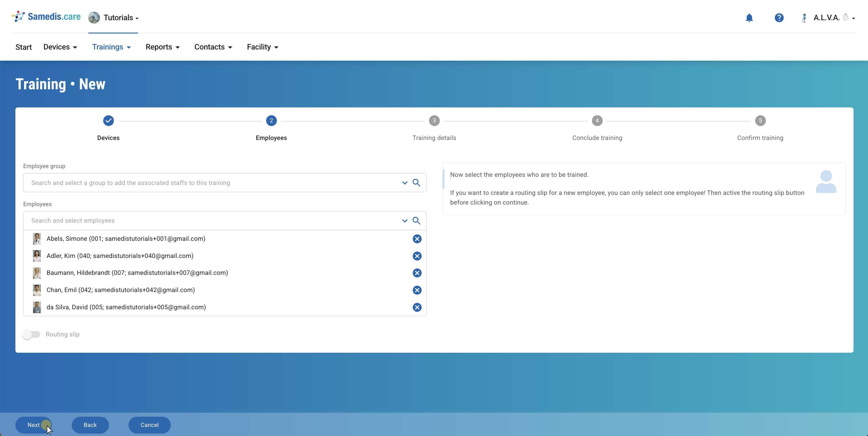This screenshot has height=436, width=868.
Task: Remove Chan, Emil from the list
Action: pos(417,290)
